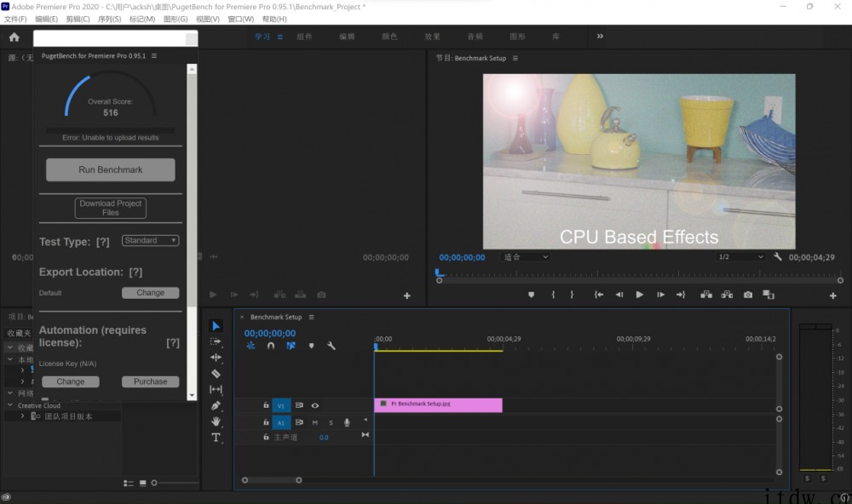Open the Edit menu
Image resolution: width=852 pixels, height=504 pixels.
46,19
